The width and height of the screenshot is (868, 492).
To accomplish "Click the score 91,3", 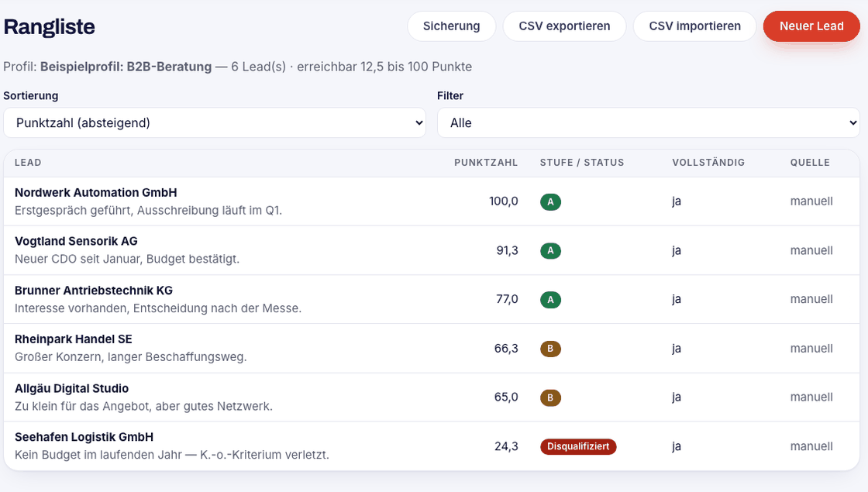I will tap(507, 251).
